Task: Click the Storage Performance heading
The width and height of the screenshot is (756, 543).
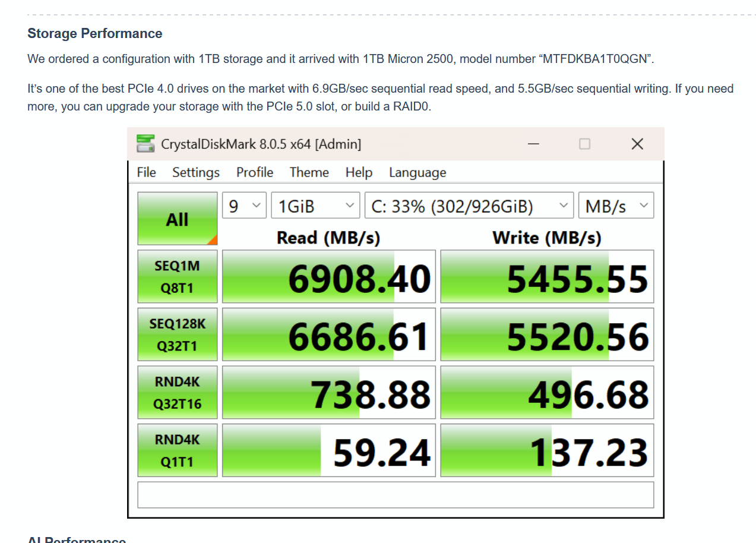Action: click(x=95, y=33)
